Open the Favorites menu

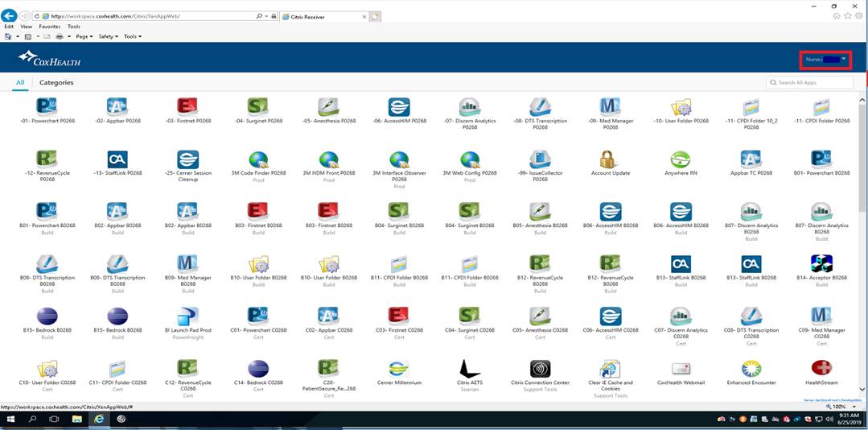click(x=49, y=27)
